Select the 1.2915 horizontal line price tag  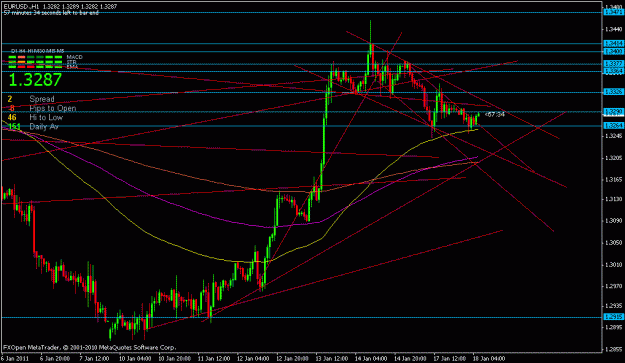coord(613,317)
